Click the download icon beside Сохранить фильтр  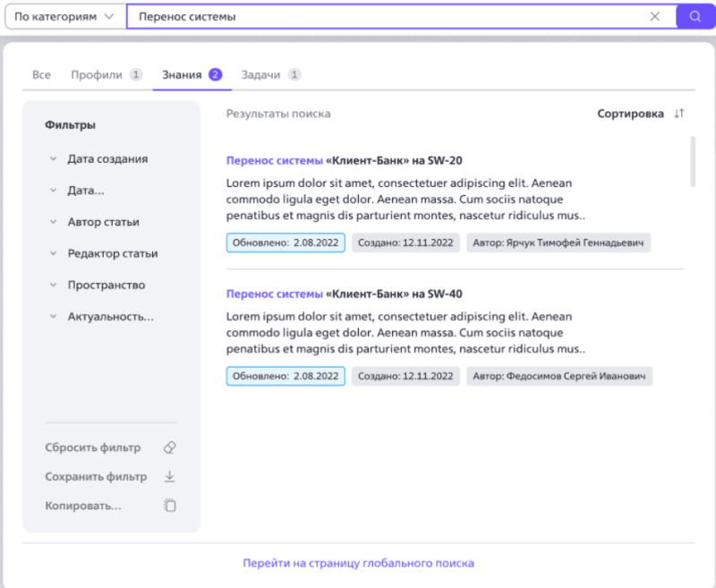[x=170, y=476]
